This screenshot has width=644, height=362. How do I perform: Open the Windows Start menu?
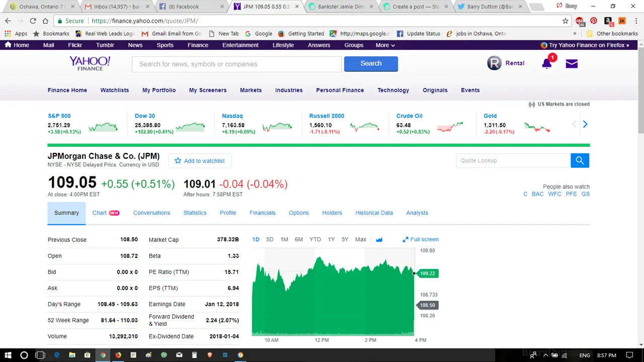(8, 355)
